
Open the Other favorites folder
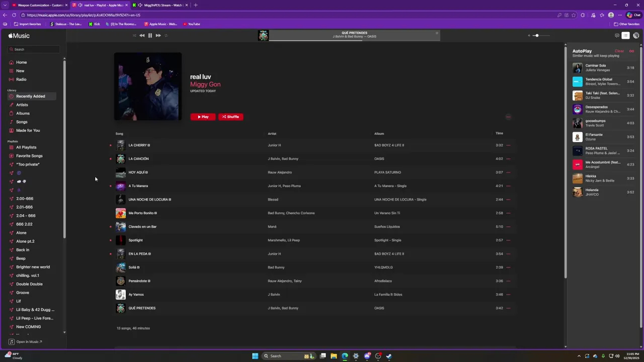[x=626, y=24]
